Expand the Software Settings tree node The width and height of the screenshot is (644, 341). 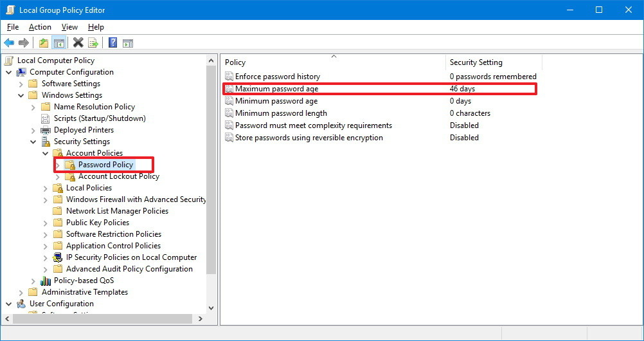point(21,84)
